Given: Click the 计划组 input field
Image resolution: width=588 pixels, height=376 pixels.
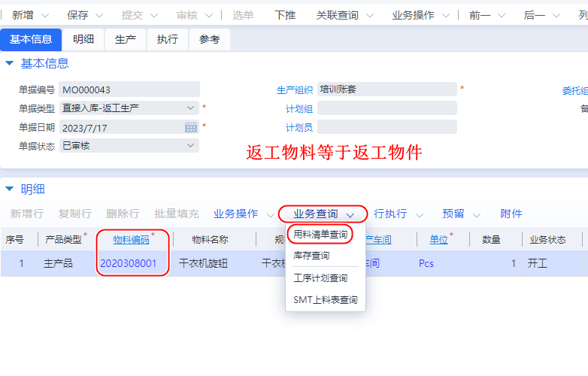Looking at the screenshot, I should tap(386, 108).
